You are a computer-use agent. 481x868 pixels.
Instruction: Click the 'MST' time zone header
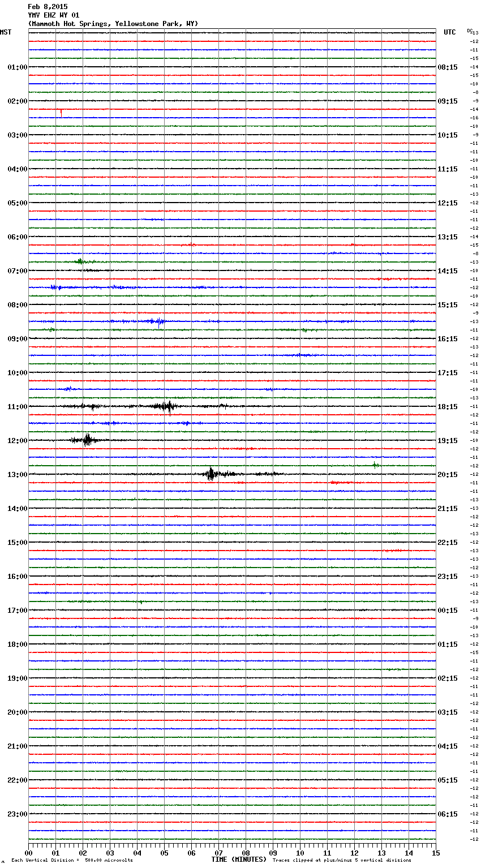tap(6, 32)
